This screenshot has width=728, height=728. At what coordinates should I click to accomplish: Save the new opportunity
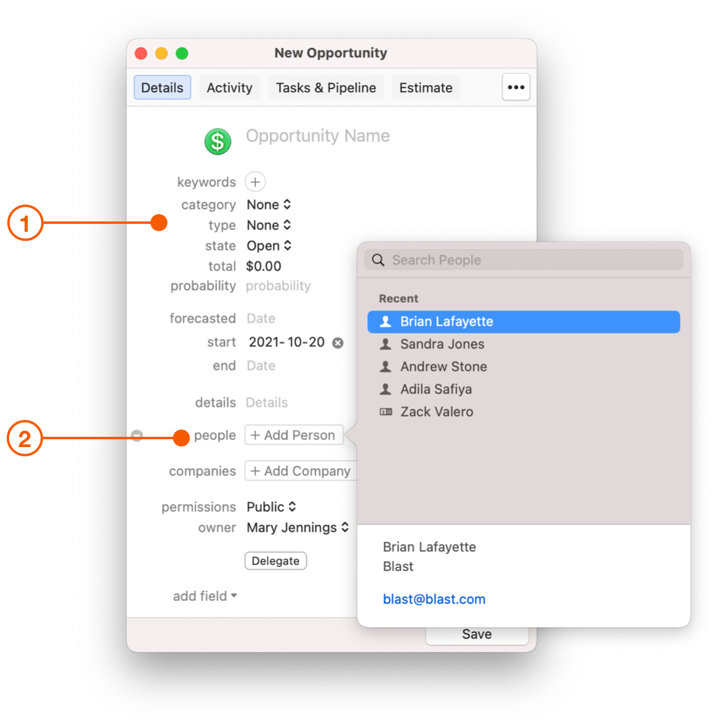(x=477, y=635)
